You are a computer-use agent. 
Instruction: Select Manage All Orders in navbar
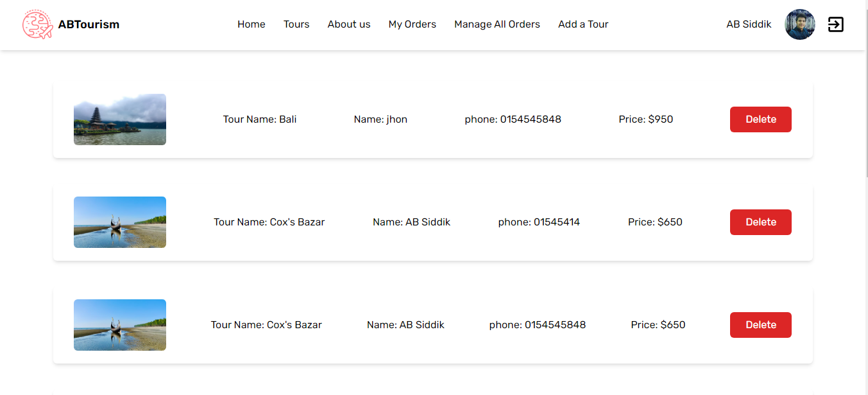click(497, 24)
